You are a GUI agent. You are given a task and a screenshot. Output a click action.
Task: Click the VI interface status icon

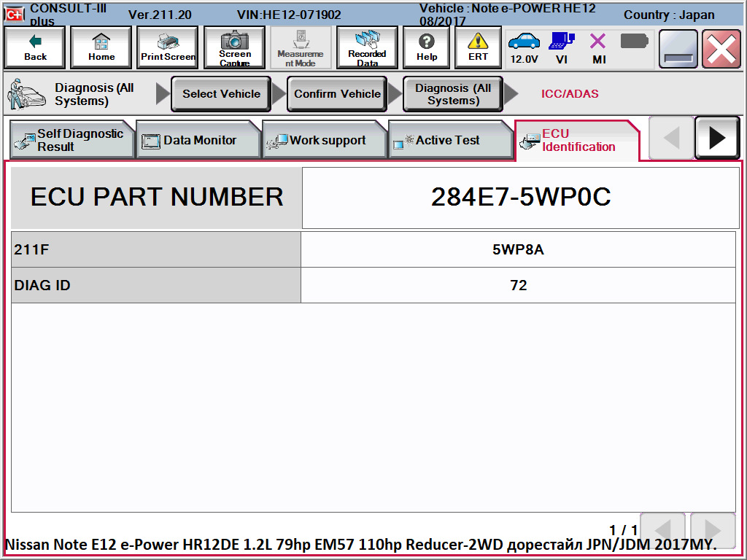(x=562, y=48)
